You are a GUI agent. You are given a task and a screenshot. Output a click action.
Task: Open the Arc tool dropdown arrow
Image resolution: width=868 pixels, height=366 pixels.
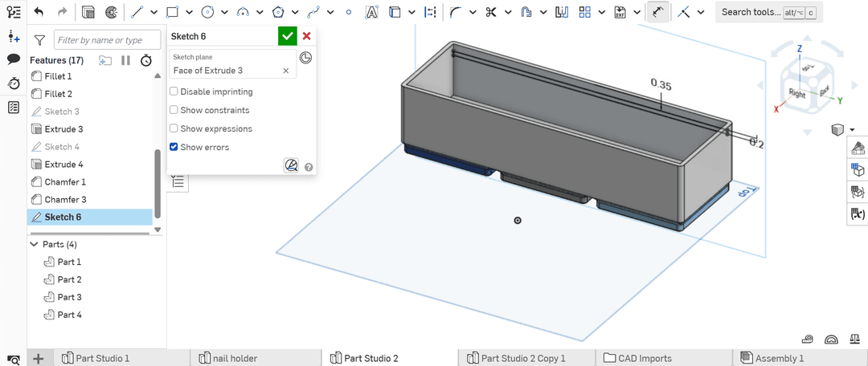coord(260,12)
